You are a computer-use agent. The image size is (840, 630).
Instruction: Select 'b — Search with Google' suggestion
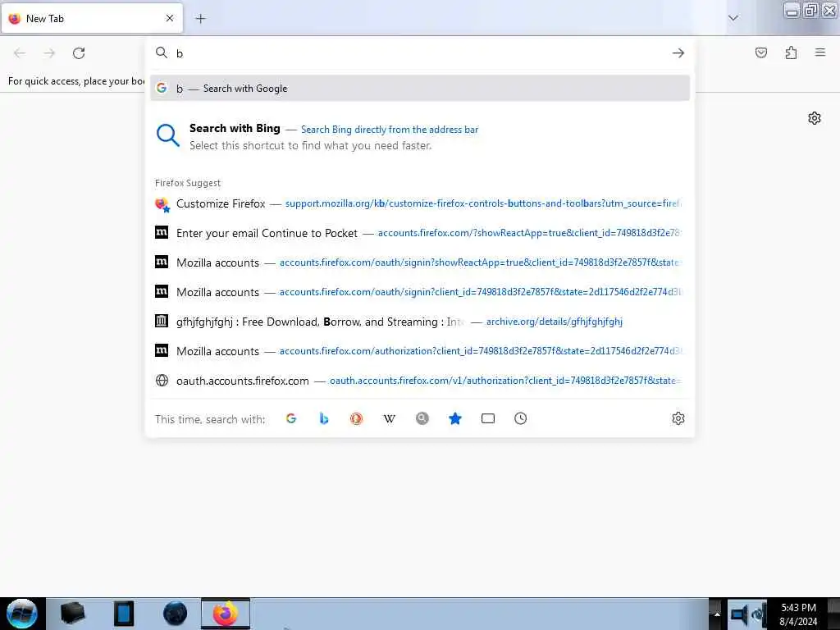[420, 89]
